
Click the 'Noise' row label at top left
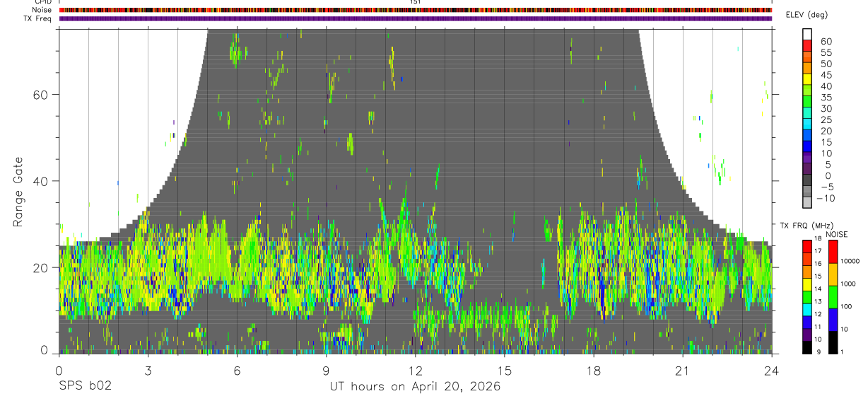(41, 11)
